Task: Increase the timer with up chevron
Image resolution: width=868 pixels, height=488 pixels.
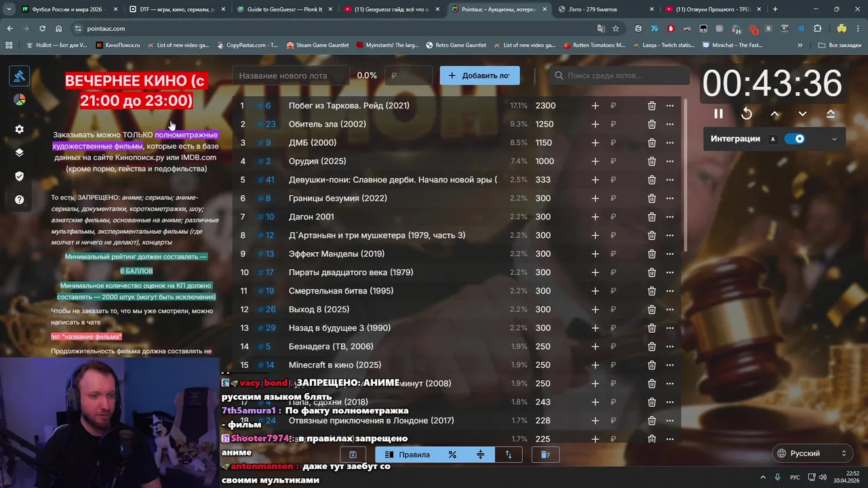Action: (774, 114)
